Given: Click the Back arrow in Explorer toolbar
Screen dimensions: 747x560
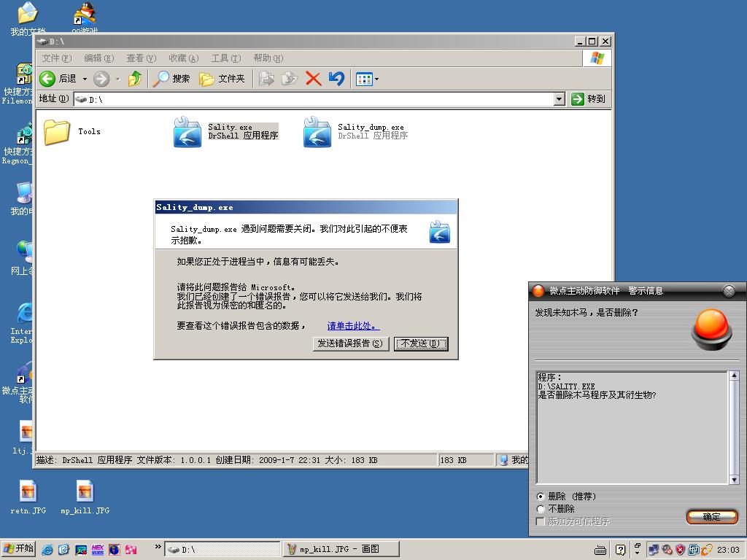Looking at the screenshot, I should (48, 79).
